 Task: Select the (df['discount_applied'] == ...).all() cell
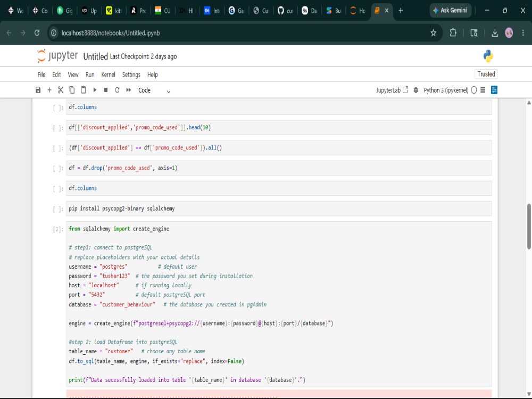click(x=279, y=148)
